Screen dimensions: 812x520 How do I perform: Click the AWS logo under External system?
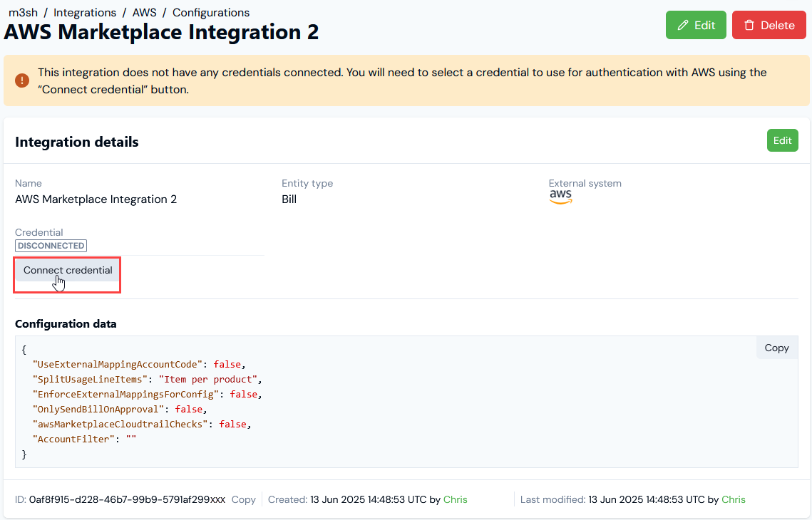pos(560,197)
